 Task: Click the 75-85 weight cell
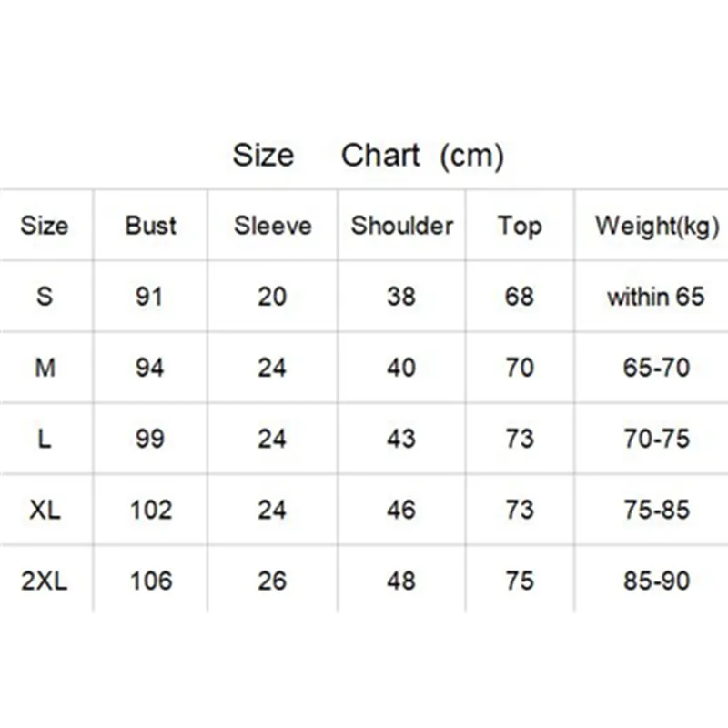point(656,510)
